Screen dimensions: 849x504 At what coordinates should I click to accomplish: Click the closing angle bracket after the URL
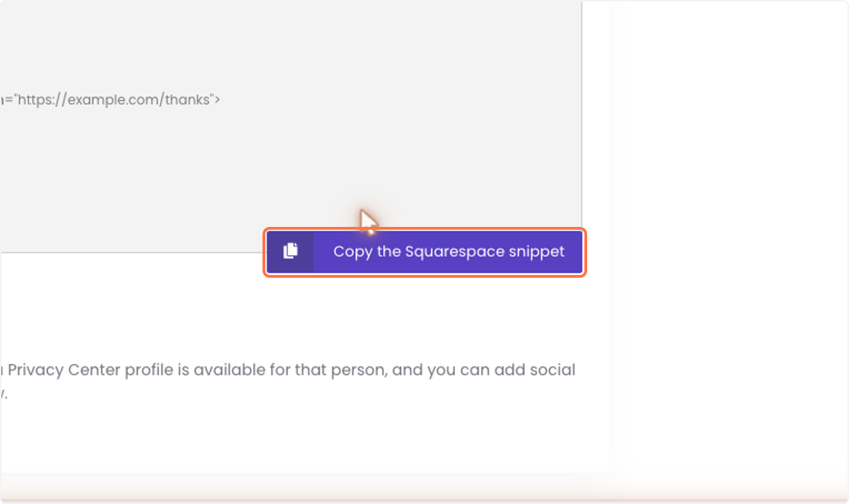(x=216, y=100)
